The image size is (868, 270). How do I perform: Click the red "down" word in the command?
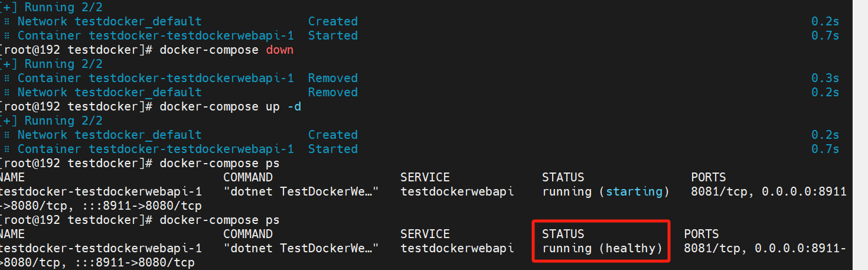pos(279,50)
